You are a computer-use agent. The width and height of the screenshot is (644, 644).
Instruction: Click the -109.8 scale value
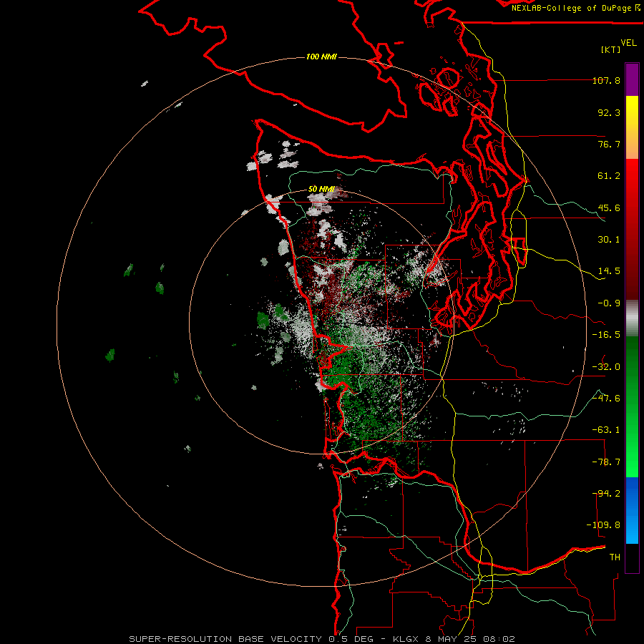pos(603,525)
